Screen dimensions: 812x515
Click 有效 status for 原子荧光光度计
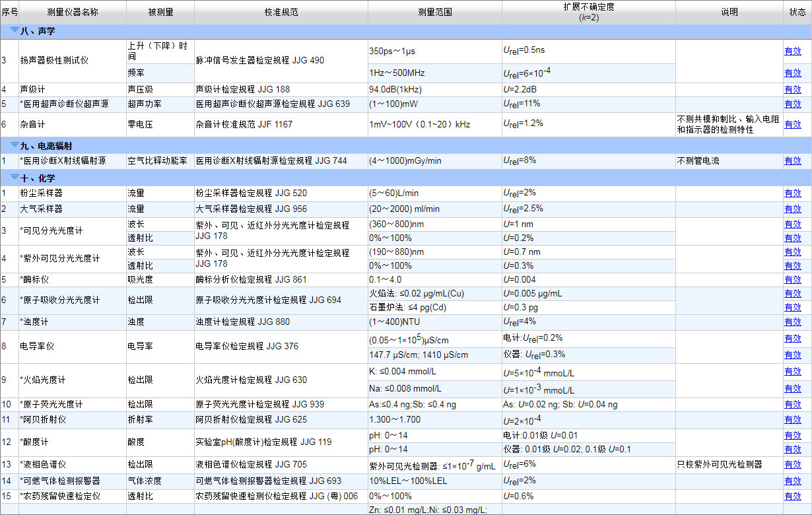(x=792, y=405)
